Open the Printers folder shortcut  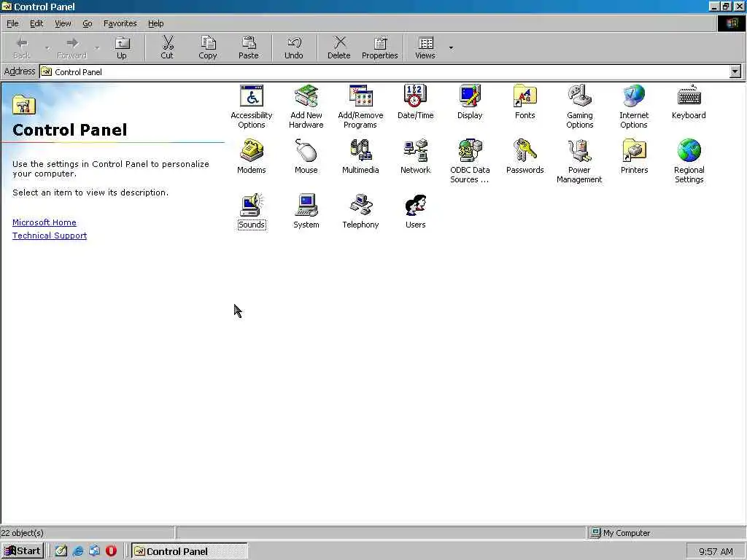coord(634,151)
